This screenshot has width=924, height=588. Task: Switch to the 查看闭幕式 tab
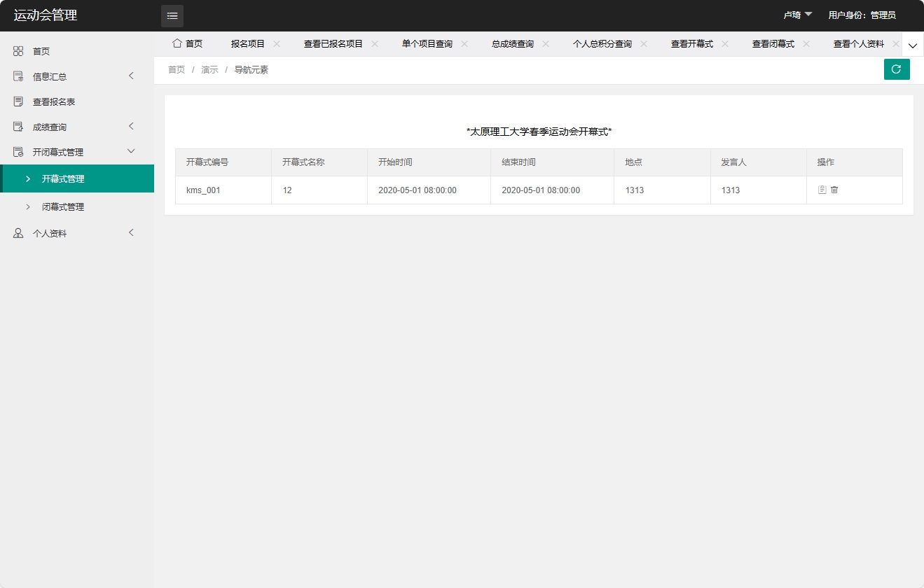(775, 43)
